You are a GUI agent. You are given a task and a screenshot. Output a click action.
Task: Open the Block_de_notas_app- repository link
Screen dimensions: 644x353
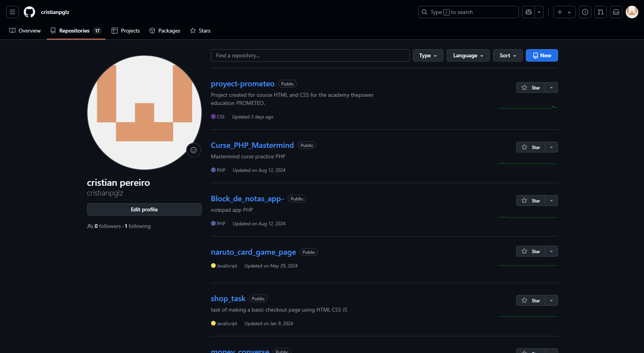coord(247,199)
